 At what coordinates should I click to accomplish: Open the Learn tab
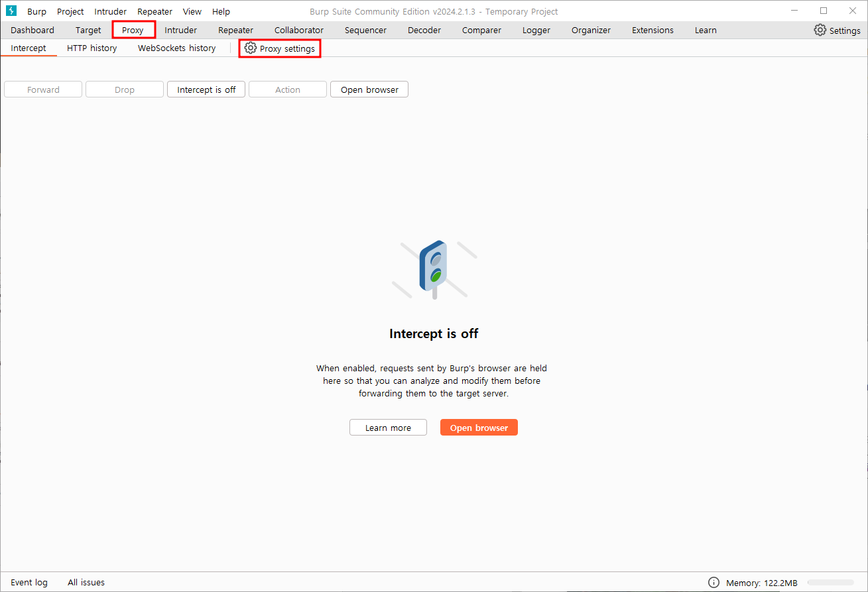click(x=706, y=30)
